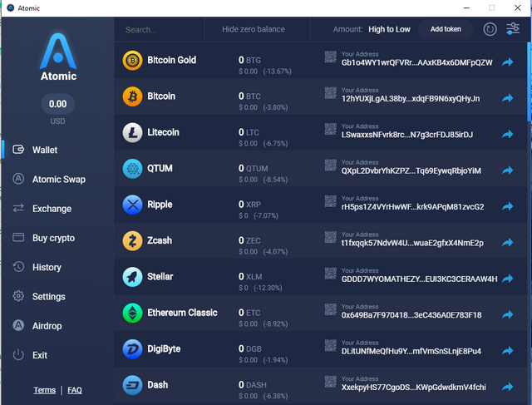Click the Bitcoin Gold -13.67% change

point(277,72)
